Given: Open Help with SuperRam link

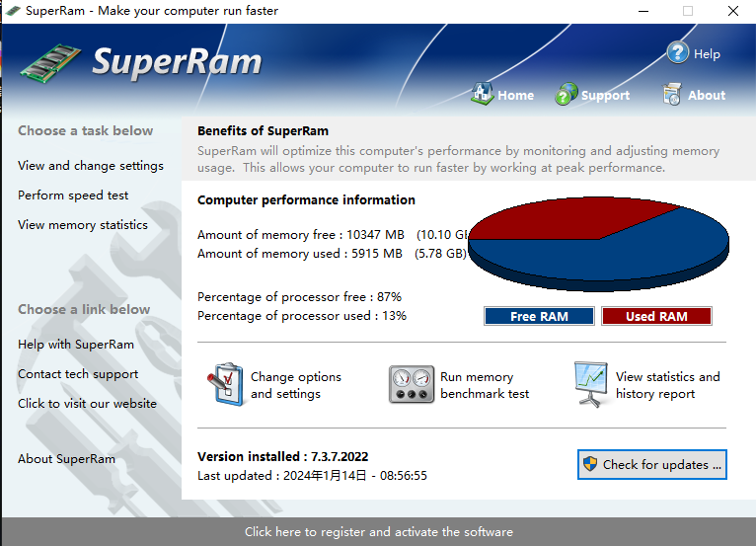Looking at the screenshot, I should (x=76, y=345).
